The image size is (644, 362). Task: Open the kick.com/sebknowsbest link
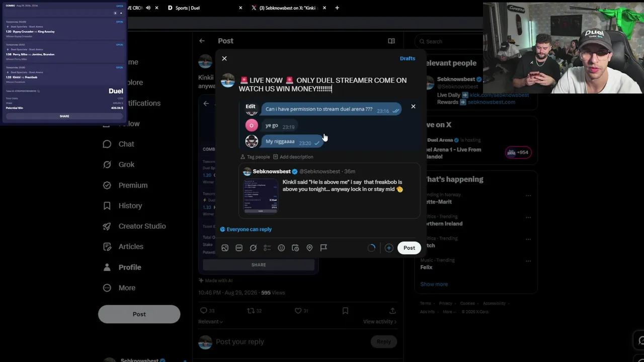(499, 95)
